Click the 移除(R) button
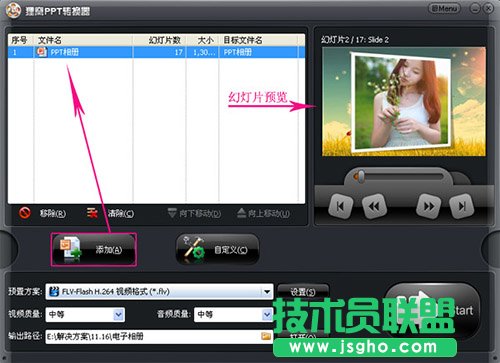Viewport: 500px width, 363px height. point(53,213)
